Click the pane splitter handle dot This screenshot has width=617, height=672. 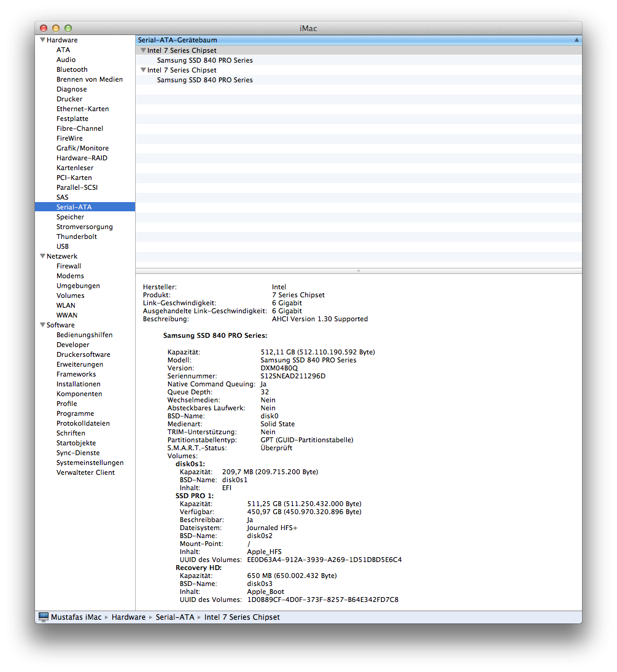[359, 271]
